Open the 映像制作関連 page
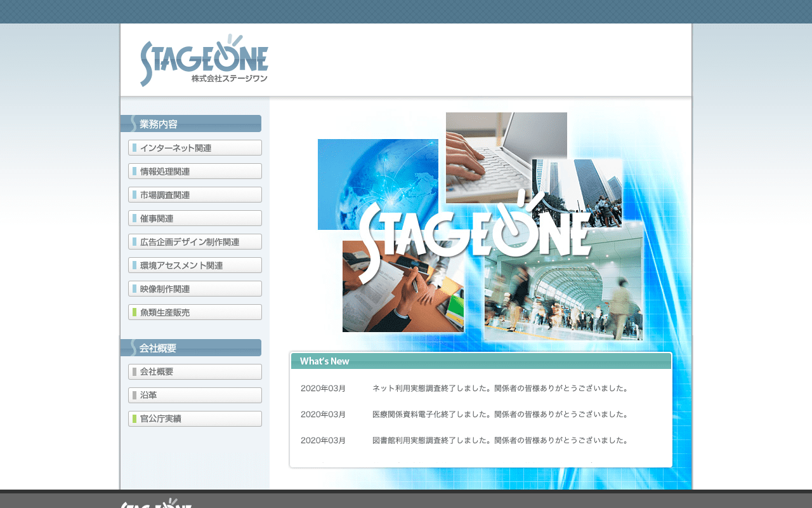 [x=195, y=289]
